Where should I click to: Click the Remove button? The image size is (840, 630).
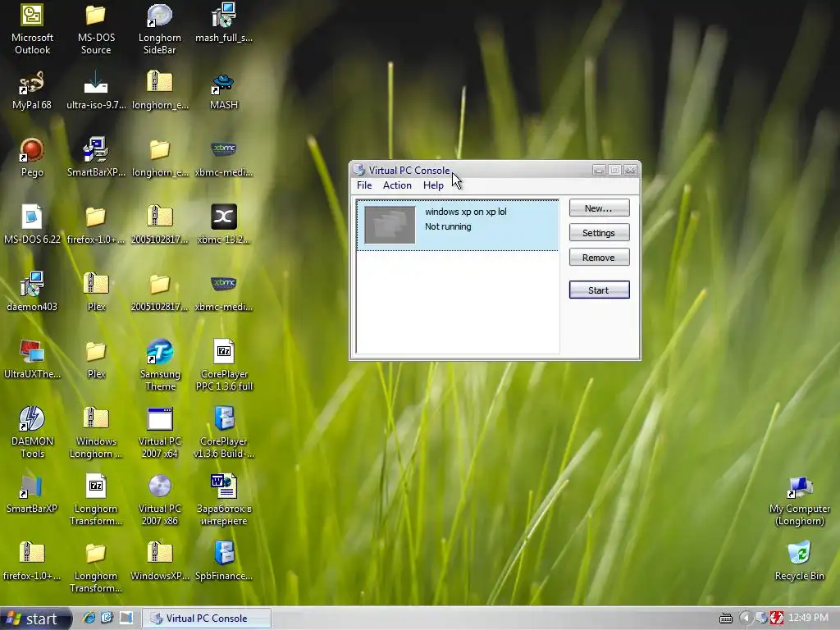(599, 257)
